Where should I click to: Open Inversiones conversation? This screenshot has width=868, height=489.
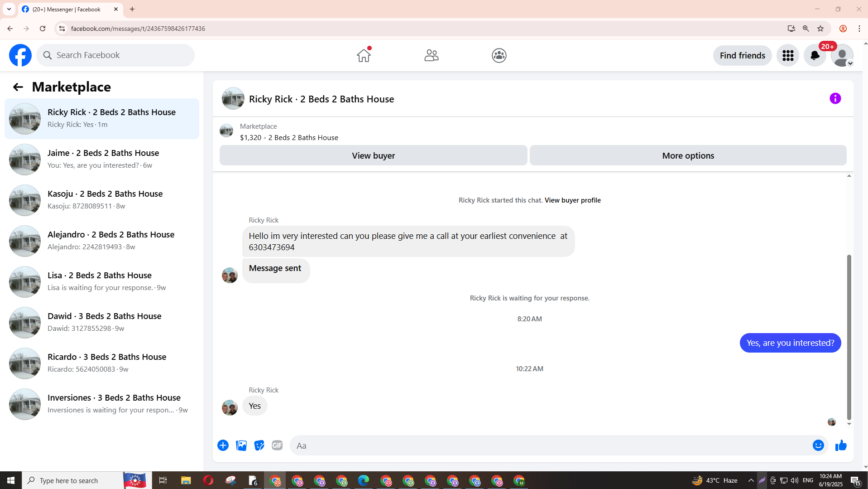pos(102,404)
